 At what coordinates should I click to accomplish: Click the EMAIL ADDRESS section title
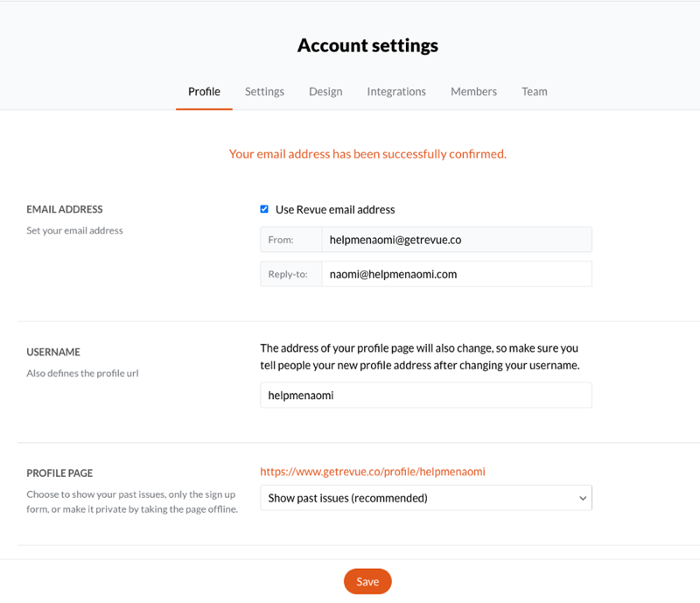tap(64, 209)
